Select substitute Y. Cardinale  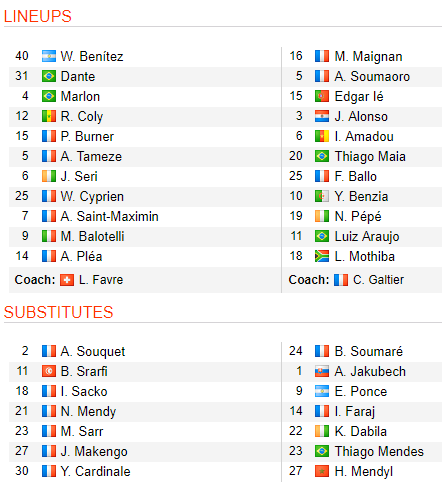coord(95,471)
